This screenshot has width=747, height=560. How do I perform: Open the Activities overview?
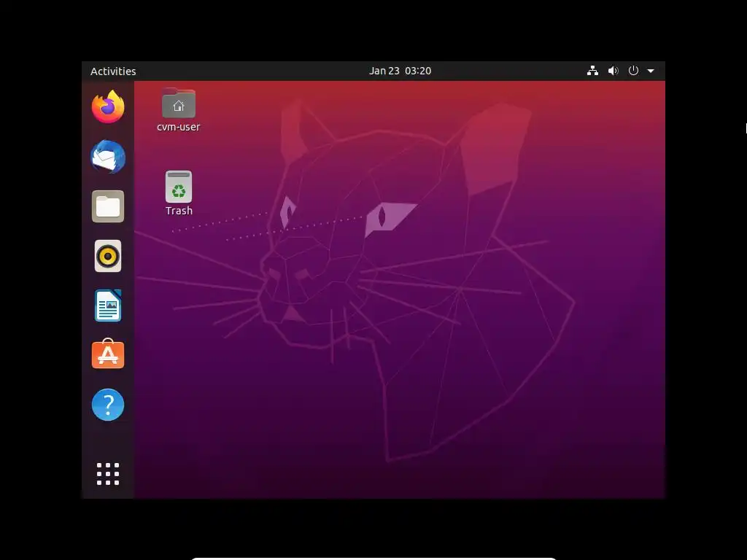pos(113,71)
